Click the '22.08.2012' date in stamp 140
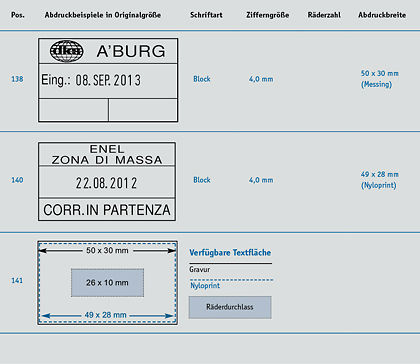The height and width of the screenshot is (364, 420). pos(106,183)
